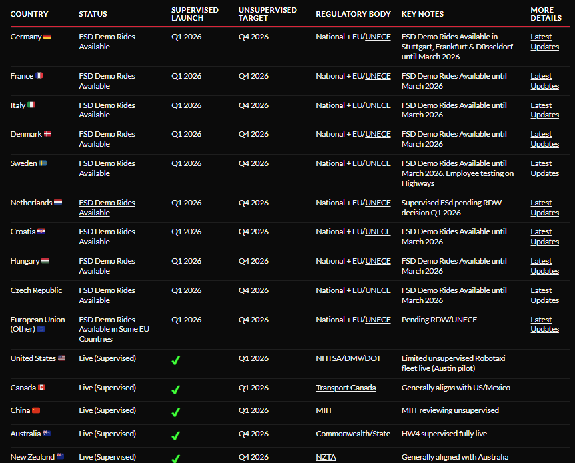Follow the UNECE link in Netherlands row

378,202
